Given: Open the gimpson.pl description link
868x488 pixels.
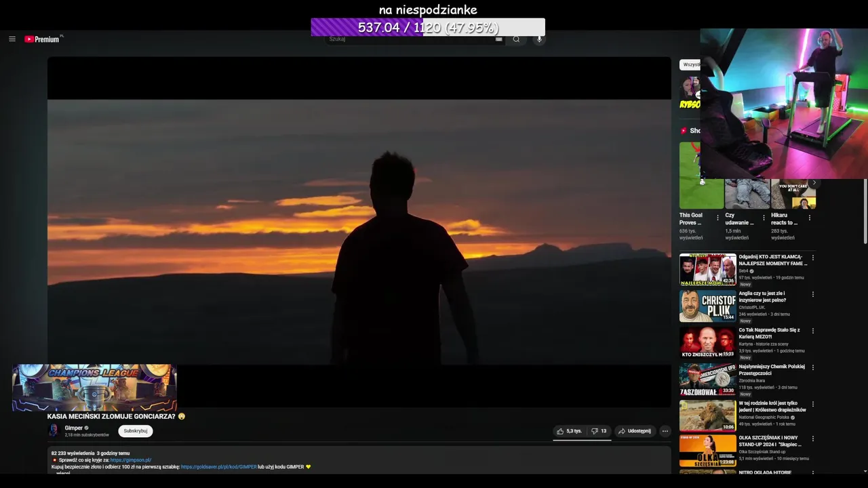Looking at the screenshot, I should (131, 460).
